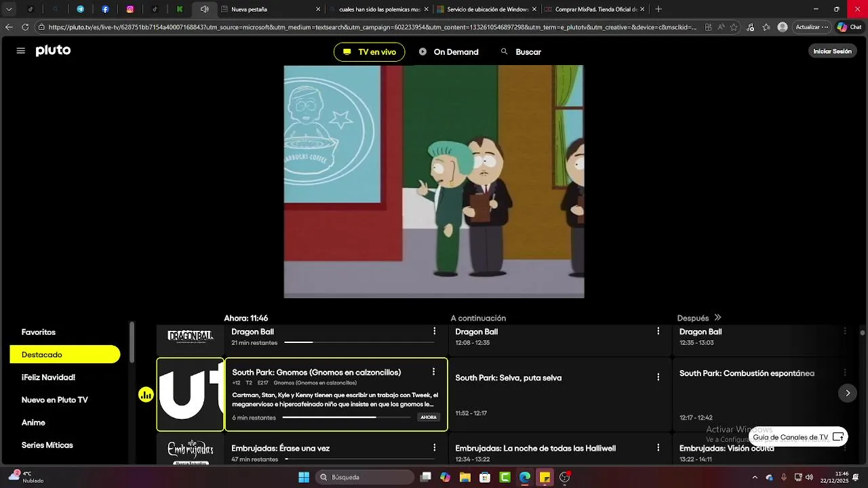
Task: Select Destacado category
Action: (x=65, y=354)
